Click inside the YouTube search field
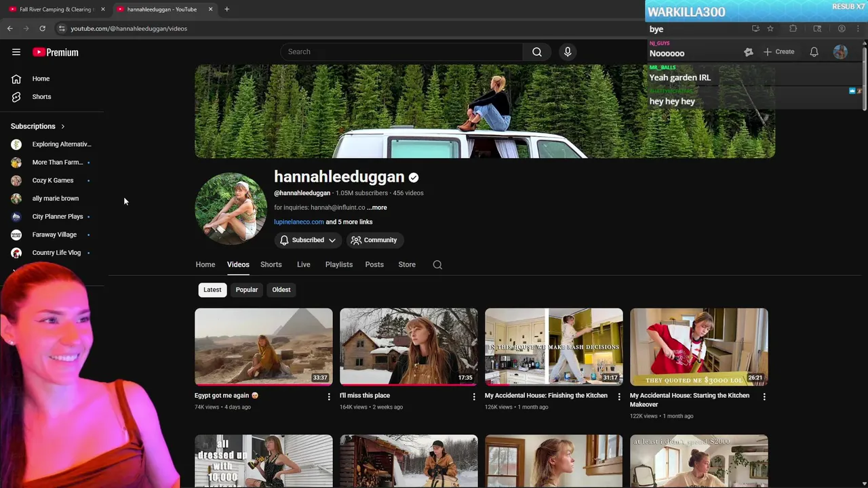The height and width of the screenshot is (488, 868). point(401,52)
